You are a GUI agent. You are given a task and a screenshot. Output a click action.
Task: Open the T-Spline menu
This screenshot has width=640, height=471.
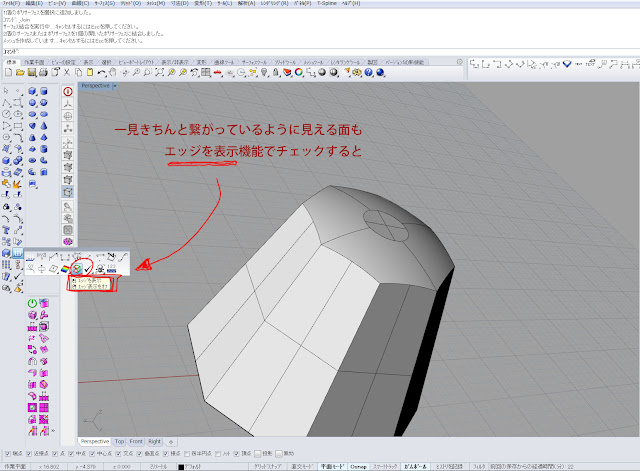[x=327, y=3]
